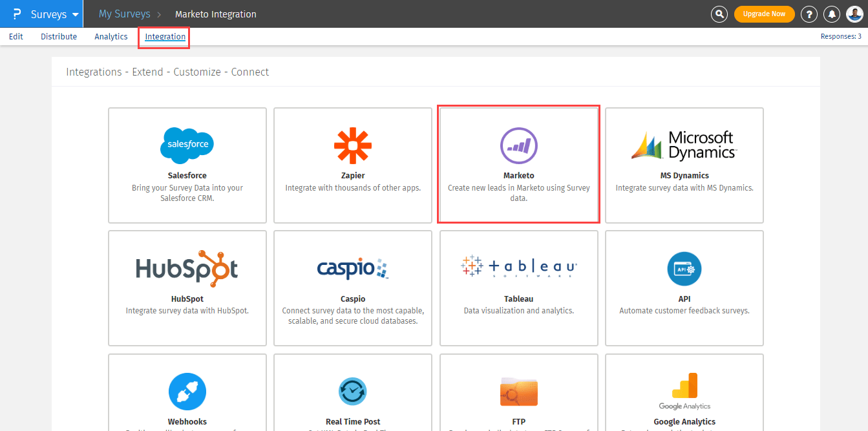
Task: Click "Bring your Survey Data" Salesforce description
Action: coord(187,193)
